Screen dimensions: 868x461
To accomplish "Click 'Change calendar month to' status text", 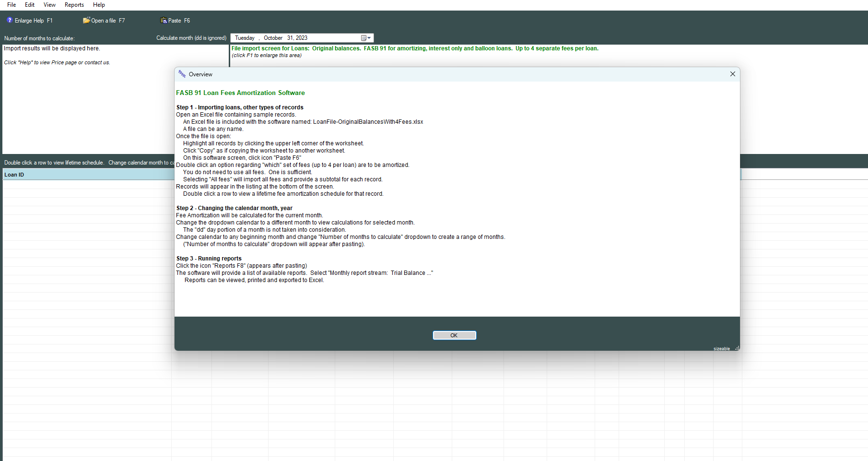I will pyautogui.click(x=141, y=163).
